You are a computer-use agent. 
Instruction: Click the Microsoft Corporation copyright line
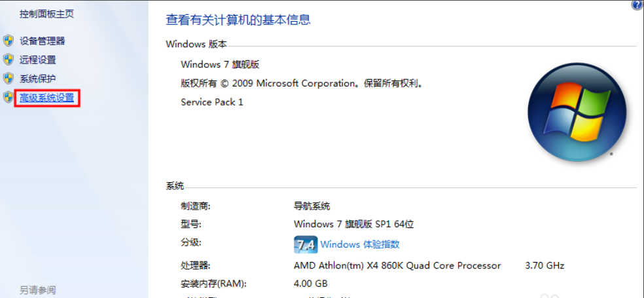[302, 83]
